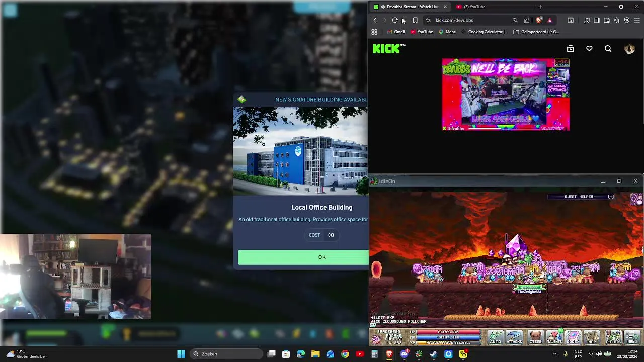Open the Gmail bookmark
The image size is (644, 362).
coord(395,32)
